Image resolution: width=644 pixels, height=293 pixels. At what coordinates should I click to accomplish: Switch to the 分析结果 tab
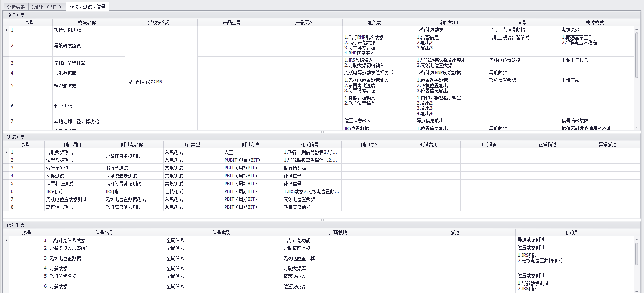pyautogui.click(x=16, y=7)
